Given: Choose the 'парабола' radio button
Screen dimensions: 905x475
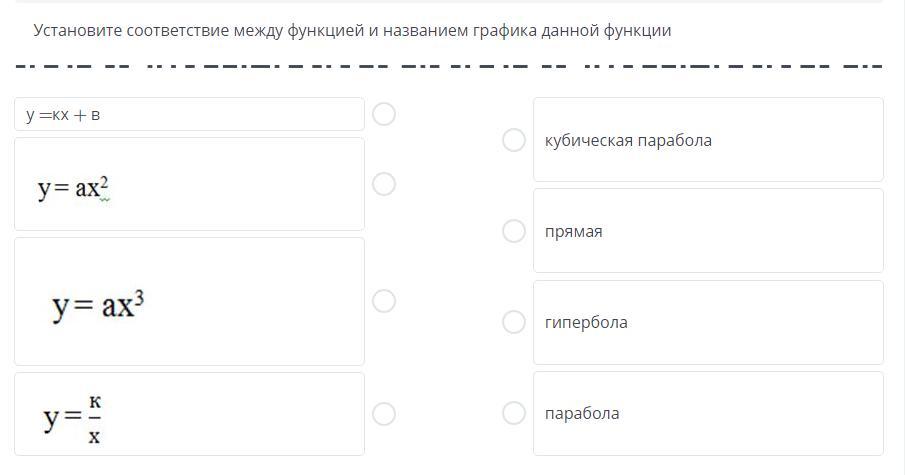Looking at the screenshot, I should [x=514, y=413].
